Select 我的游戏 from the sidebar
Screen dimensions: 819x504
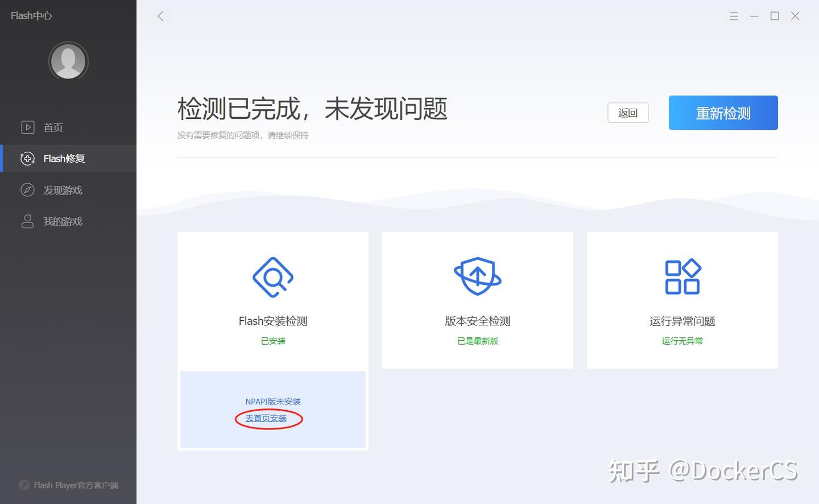63,221
